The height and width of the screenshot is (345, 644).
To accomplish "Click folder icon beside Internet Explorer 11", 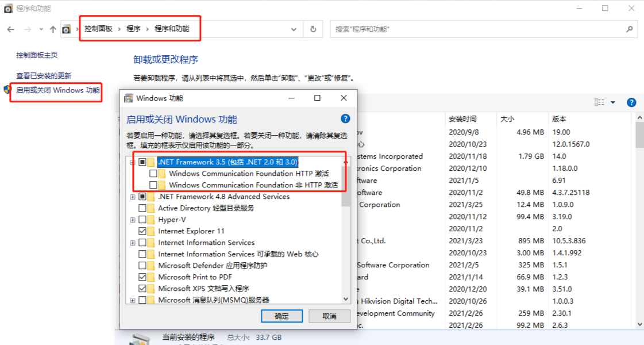I will [151, 231].
